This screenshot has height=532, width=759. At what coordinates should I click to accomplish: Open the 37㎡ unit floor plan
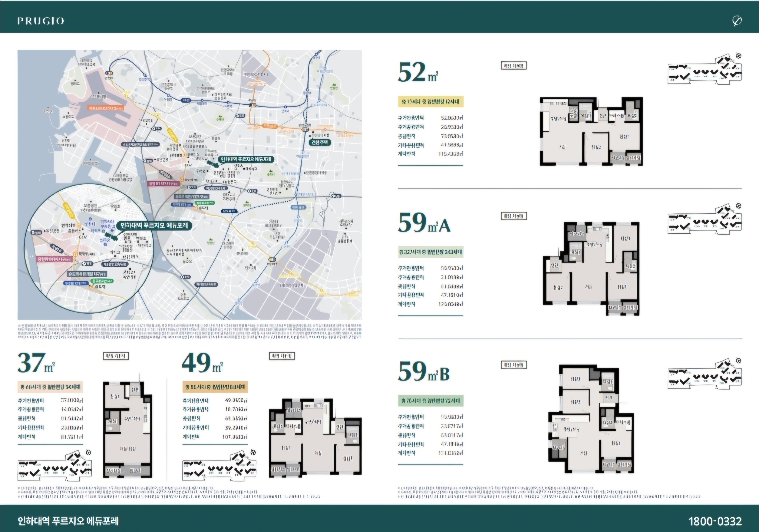pyautogui.click(x=128, y=430)
